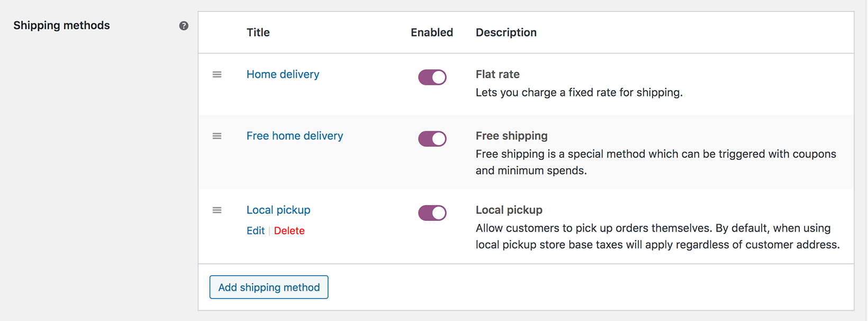Click the Description column header
Viewport: 868px width, 321px height.
coord(506,32)
